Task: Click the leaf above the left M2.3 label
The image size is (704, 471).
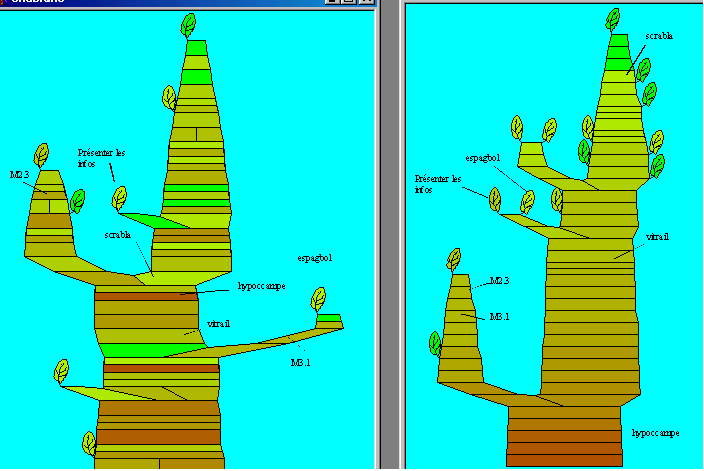Action: coord(41,155)
